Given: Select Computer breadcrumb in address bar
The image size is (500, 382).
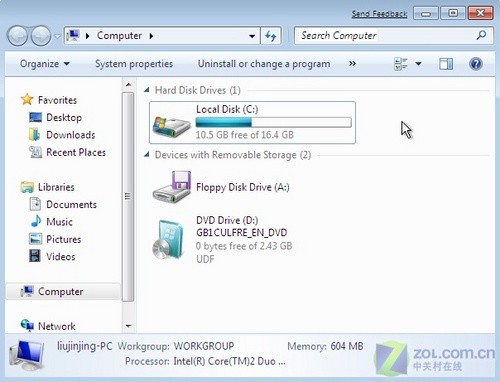Looking at the screenshot, I should point(119,35).
